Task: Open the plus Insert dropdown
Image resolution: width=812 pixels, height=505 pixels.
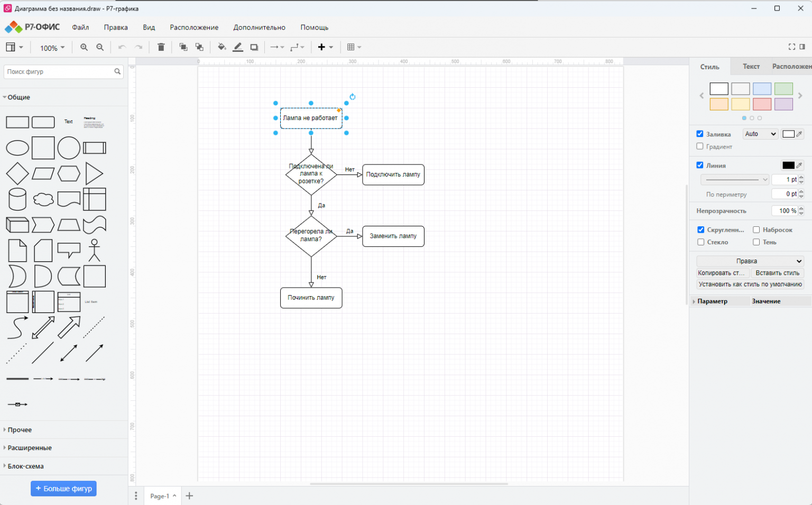Action: point(325,47)
